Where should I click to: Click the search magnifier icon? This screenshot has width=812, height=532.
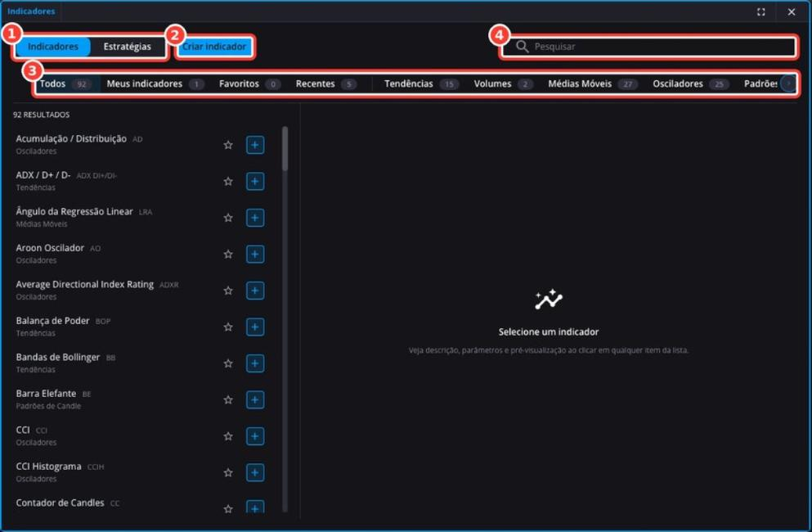point(522,47)
